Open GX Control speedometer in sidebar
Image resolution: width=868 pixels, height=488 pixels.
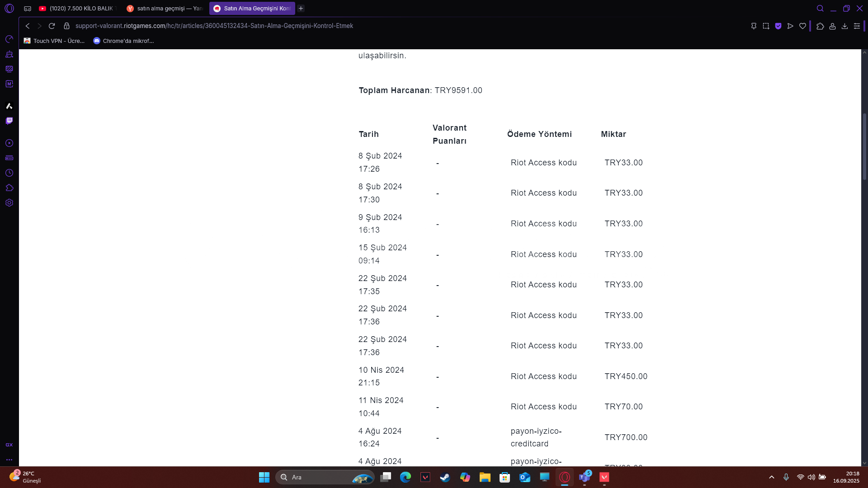click(x=9, y=39)
